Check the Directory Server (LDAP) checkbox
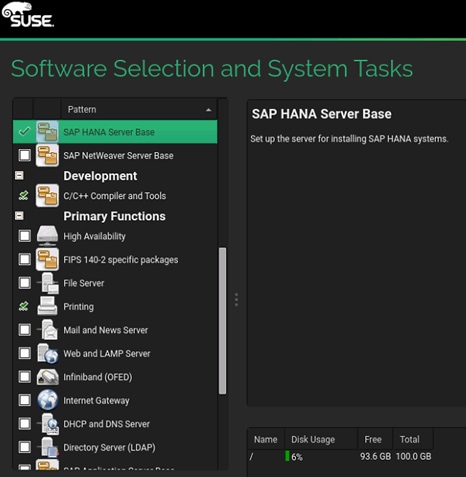 pos(25,447)
